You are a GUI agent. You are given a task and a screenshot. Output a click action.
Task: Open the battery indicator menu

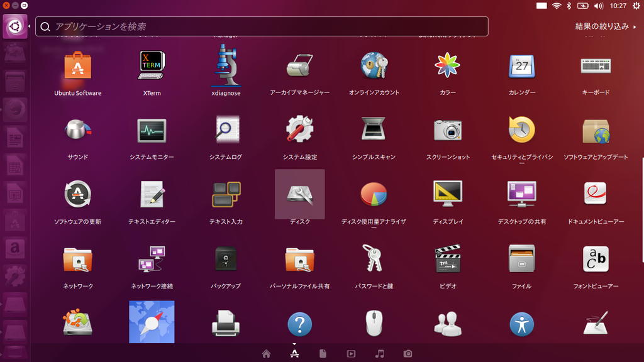(x=583, y=6)
